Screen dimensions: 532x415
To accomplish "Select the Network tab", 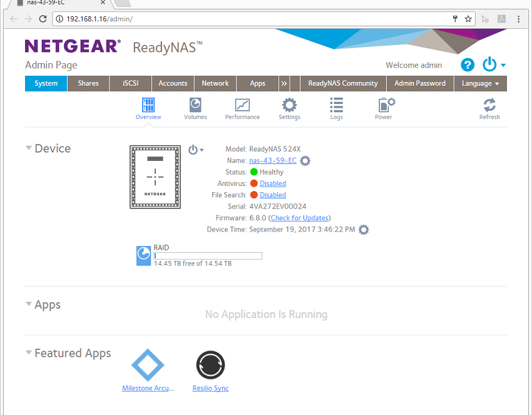I will [215, 83].
